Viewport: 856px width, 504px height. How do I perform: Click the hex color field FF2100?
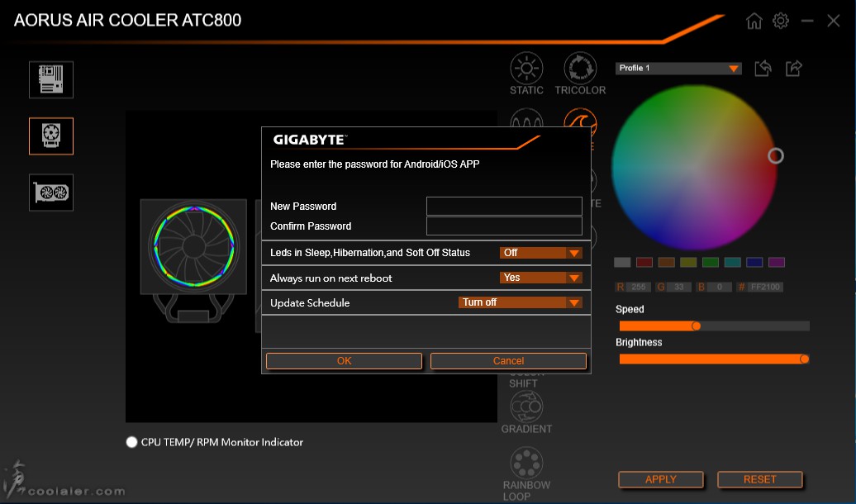tap(765, 288)
